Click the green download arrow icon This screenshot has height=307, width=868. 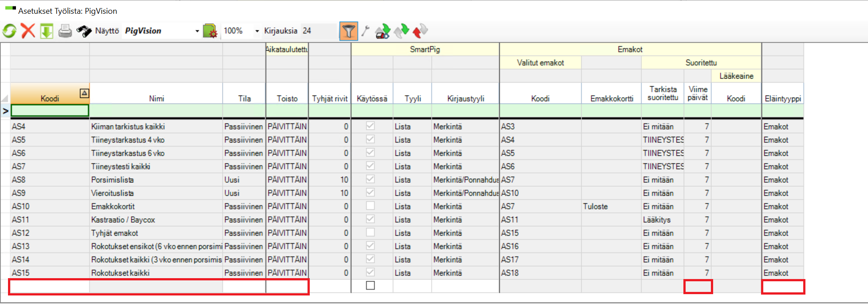[x=47, y=31]
